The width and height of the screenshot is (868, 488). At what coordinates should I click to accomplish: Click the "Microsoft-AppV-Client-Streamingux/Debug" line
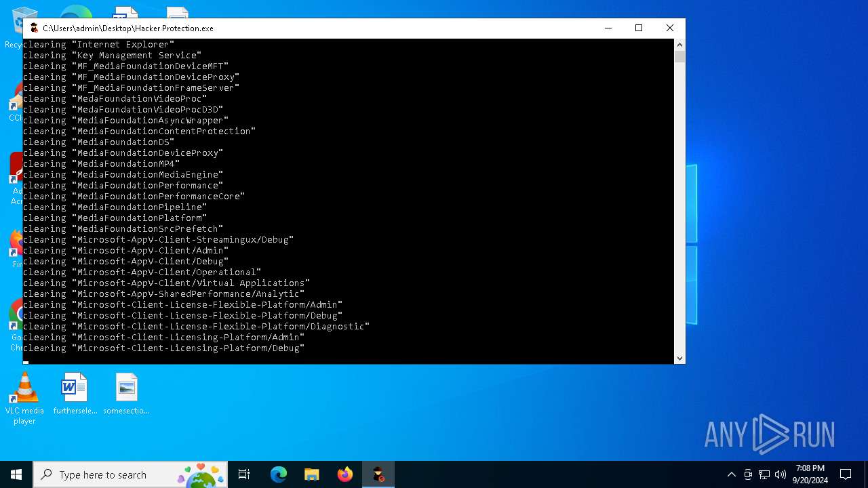pos(159,239)
